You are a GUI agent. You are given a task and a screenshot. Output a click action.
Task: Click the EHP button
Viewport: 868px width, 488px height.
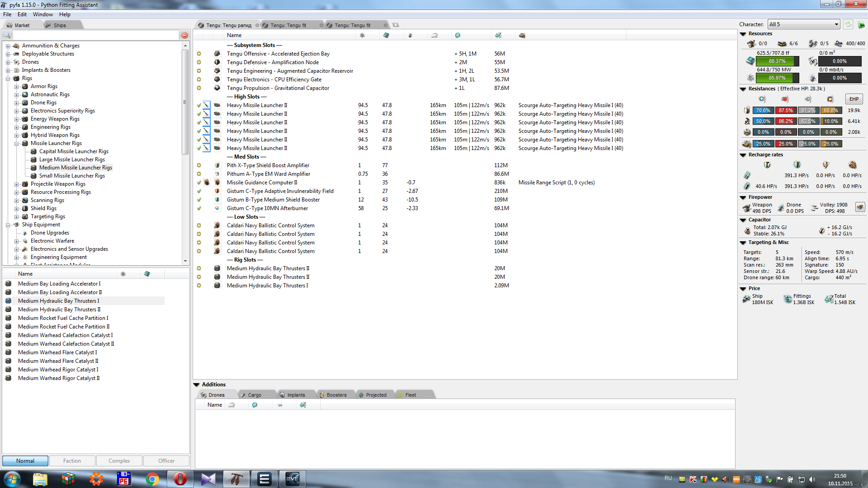click(x=854, y=99)
